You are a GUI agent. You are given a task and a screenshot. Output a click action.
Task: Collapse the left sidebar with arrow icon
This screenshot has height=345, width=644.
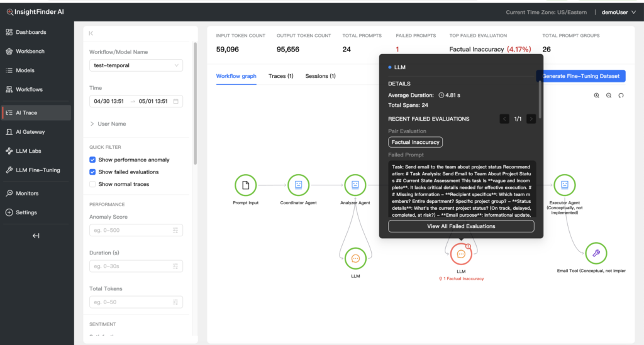tap(36, 236)
